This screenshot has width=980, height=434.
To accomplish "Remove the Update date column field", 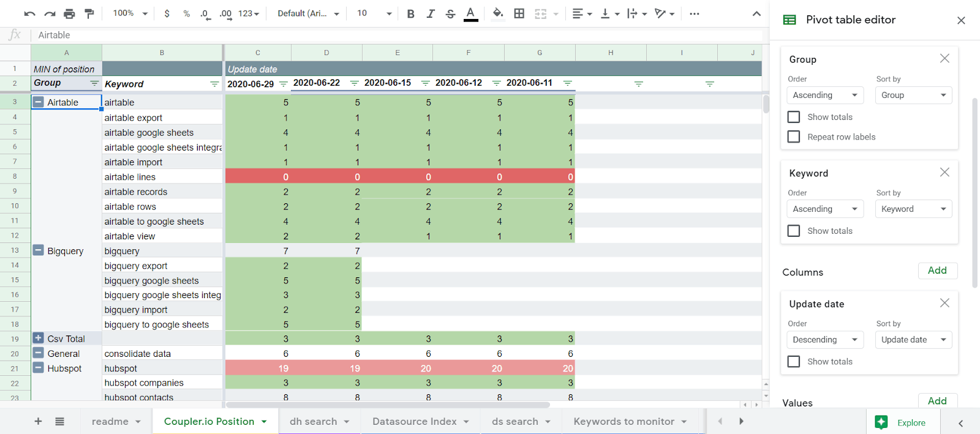I will pyautogui.click(x=944, y=303).
